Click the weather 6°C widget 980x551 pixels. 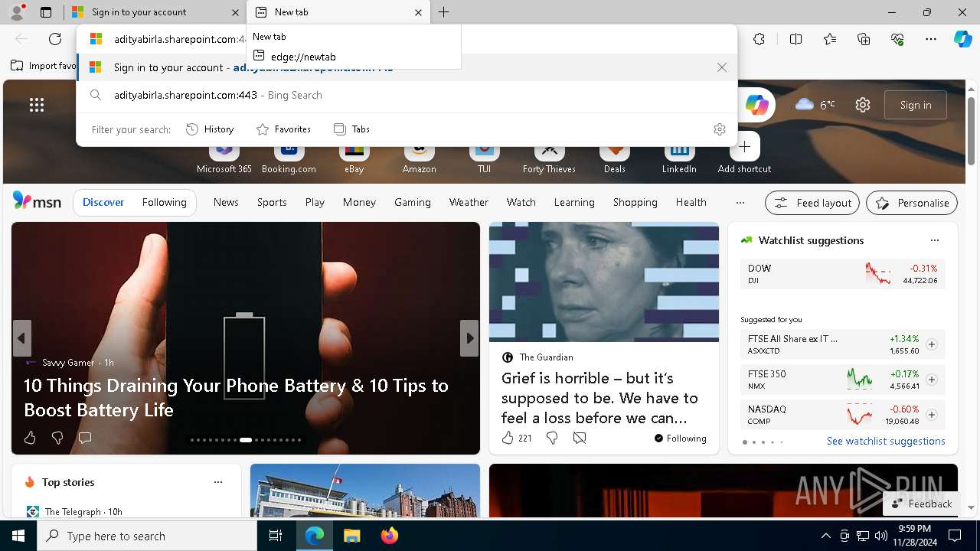(x=815, y=105)
